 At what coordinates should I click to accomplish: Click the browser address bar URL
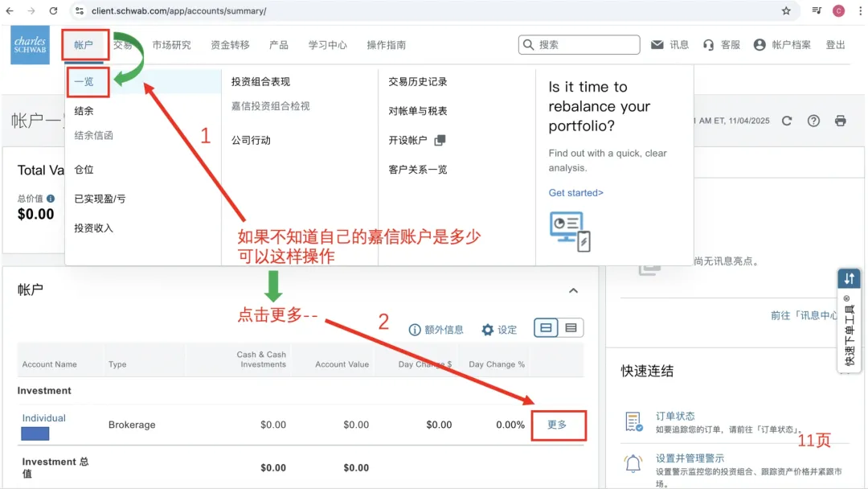click(178, 10)
